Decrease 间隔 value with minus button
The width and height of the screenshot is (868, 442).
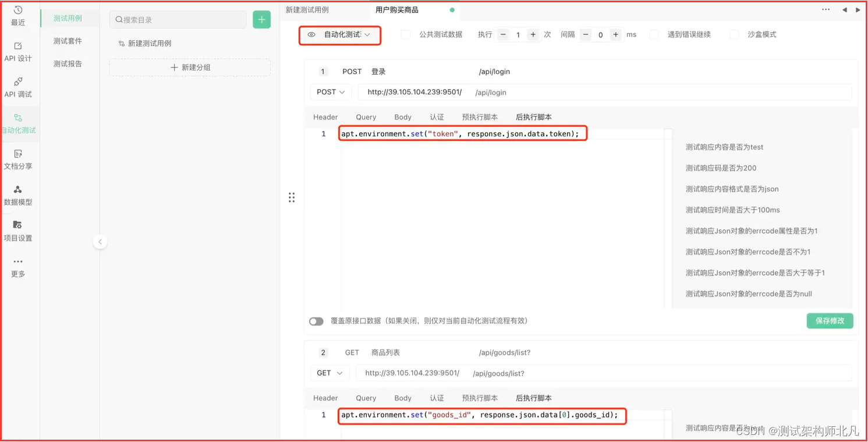click(586, 35)
